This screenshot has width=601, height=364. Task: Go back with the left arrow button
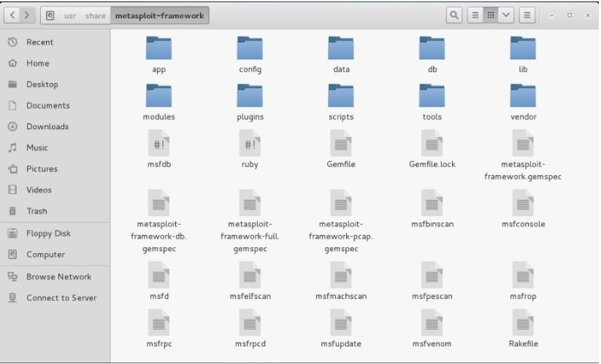click(12, 15)
